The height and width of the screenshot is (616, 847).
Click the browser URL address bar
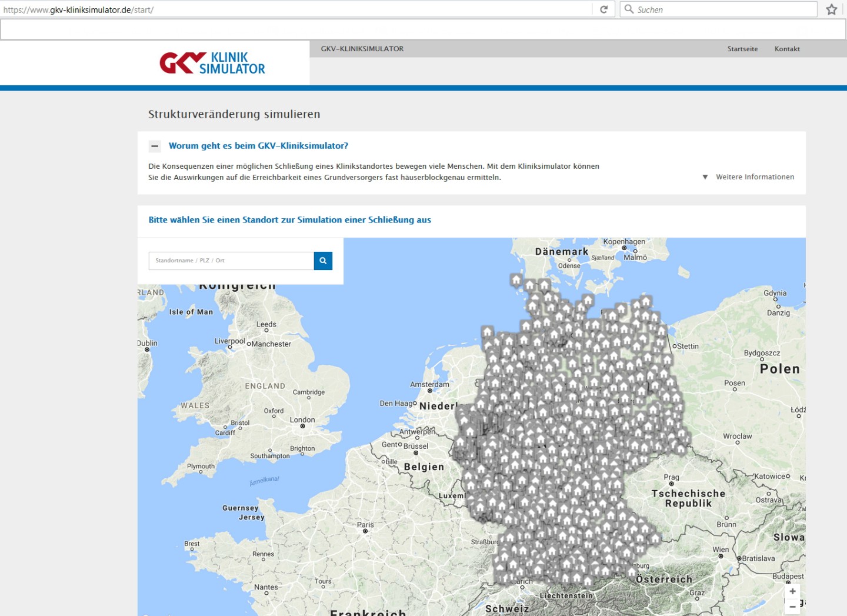coord(297,9)
